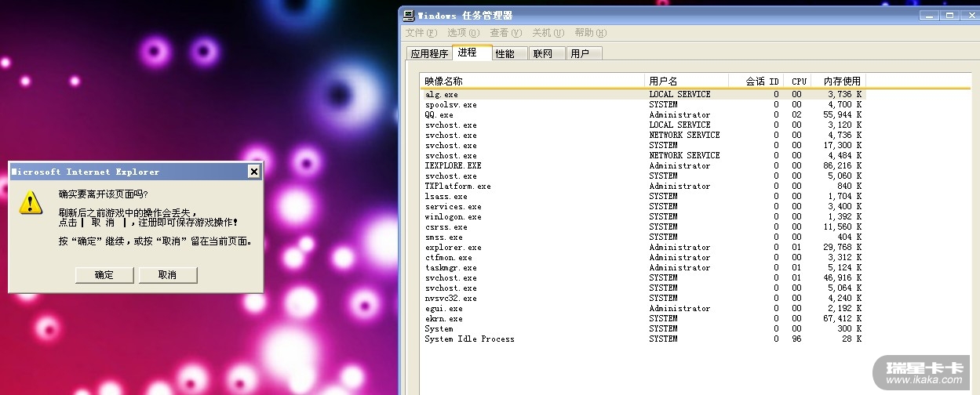980x395 pixels.
Task: Click the LOCAL SERVICE user cell for alg.exe
Action: click(x=679, y=94)
